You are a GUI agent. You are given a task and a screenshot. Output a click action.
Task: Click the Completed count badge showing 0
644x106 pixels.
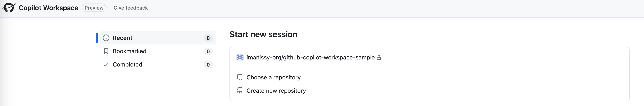click(208, 65)
